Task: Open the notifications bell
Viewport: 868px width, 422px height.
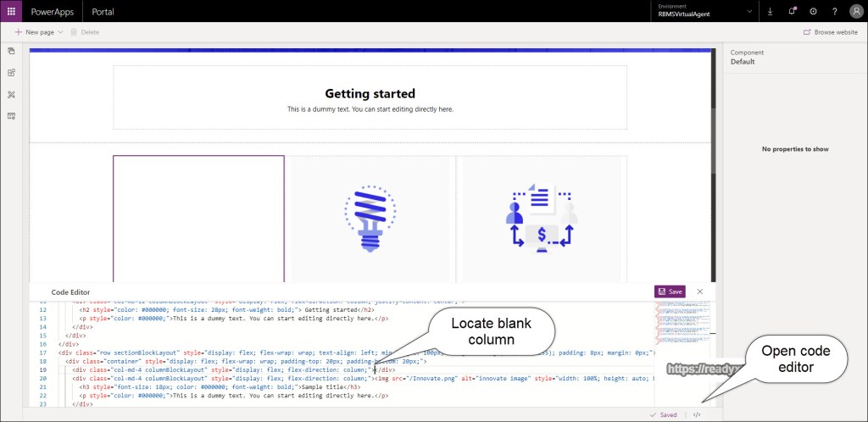Action: 792,11
